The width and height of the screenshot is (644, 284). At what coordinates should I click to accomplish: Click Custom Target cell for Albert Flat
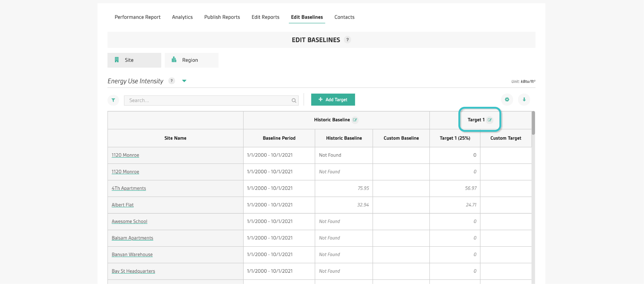pyautogui.click(x=505, y=205)
